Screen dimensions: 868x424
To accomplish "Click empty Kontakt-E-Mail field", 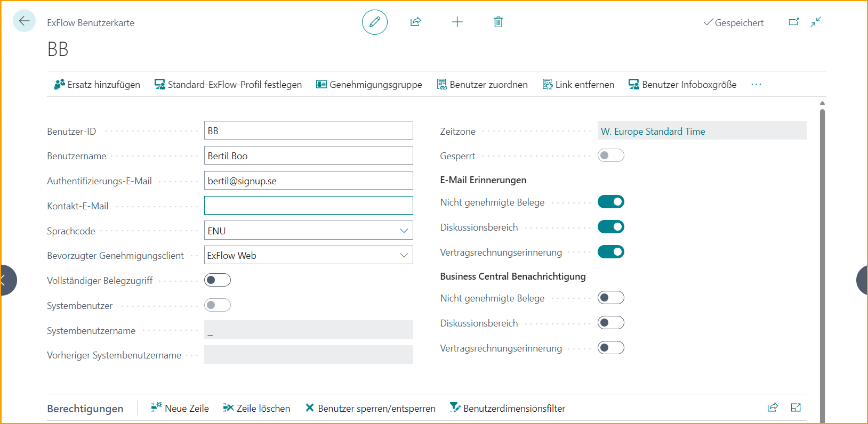I will coord(309,206).
